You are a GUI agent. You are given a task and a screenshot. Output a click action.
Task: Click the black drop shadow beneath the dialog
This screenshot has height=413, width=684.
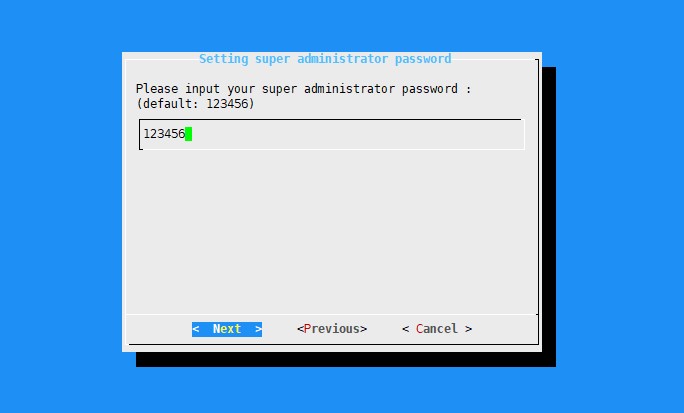click(345, 359)
